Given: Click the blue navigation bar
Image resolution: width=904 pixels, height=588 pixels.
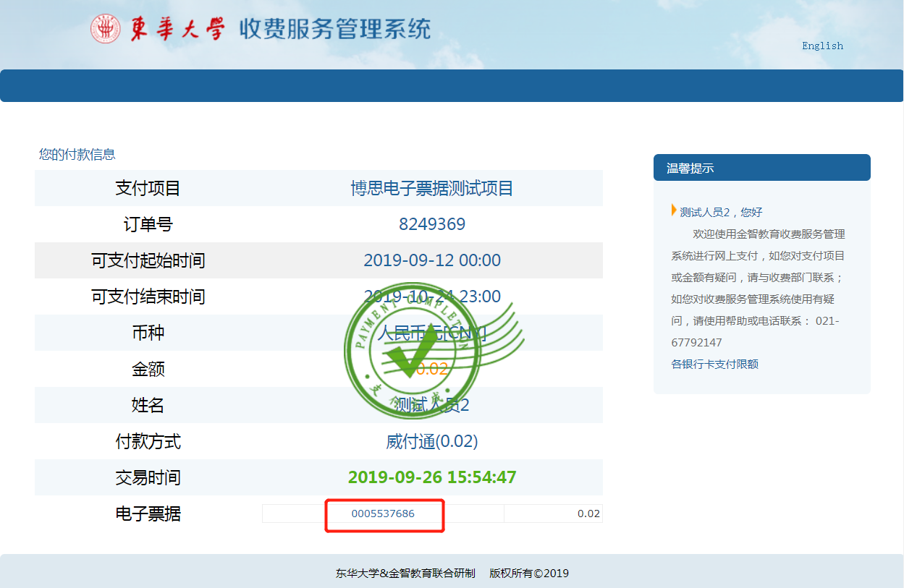Looking at the screenshot, I should point(452,85).
